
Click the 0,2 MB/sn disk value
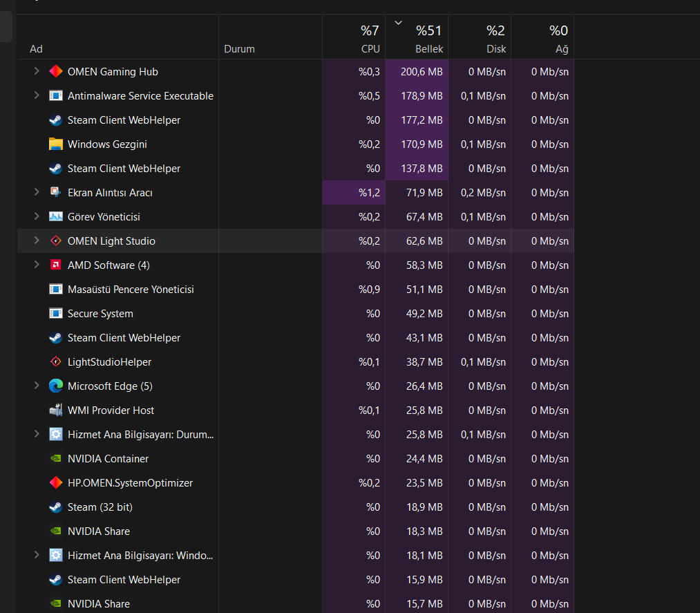(483, 193)
